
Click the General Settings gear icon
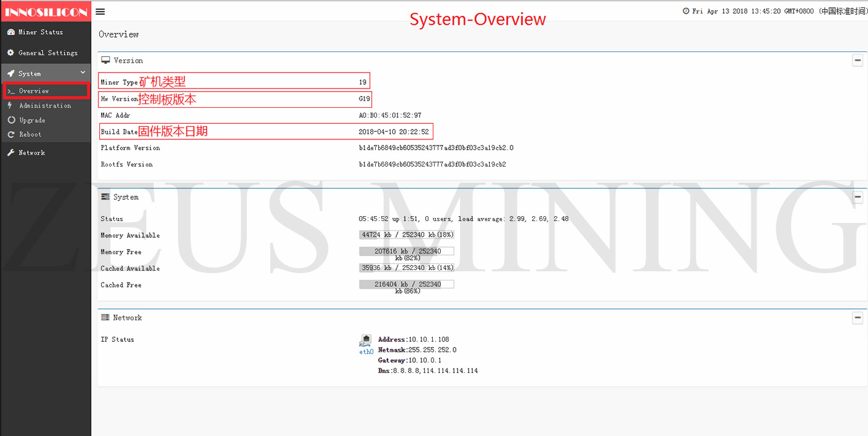point(11,53)
